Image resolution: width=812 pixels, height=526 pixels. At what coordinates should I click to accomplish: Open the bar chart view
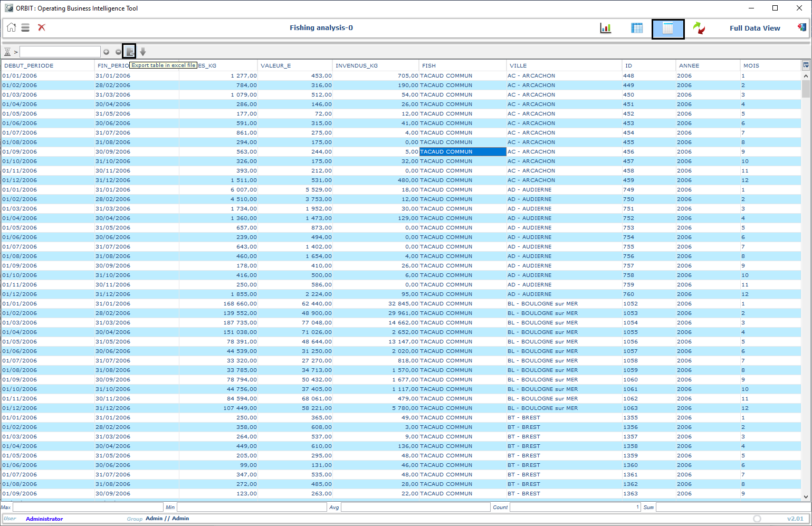click(x=606, y=28)
